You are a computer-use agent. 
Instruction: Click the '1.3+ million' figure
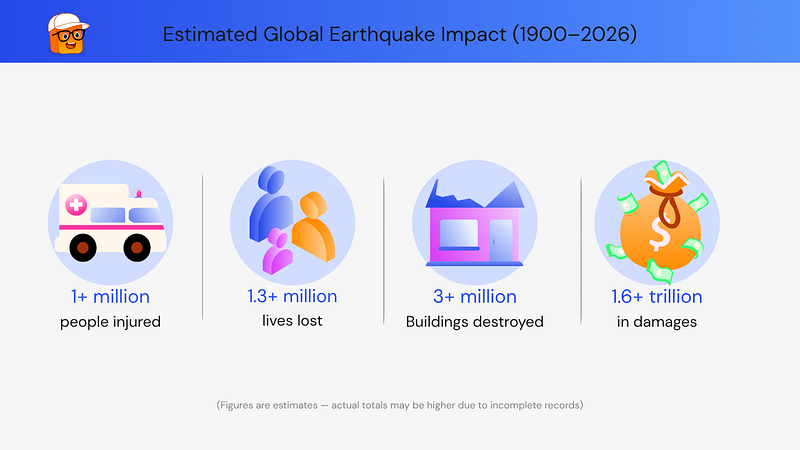tap(292, 296)
